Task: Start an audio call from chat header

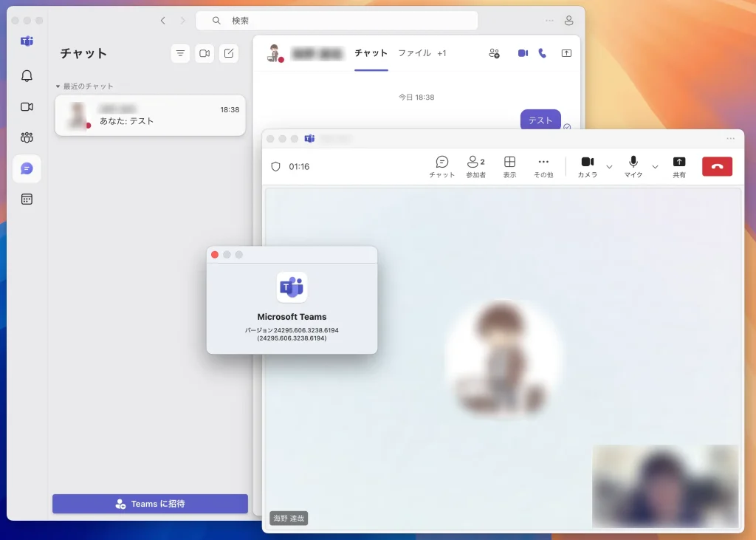Action: (543, 53)
